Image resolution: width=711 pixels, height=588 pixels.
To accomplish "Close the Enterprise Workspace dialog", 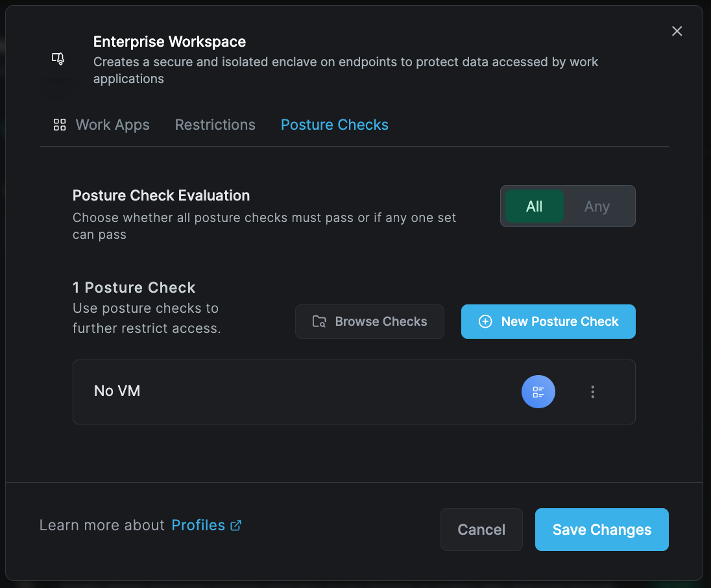I will [x=677, y=31].
